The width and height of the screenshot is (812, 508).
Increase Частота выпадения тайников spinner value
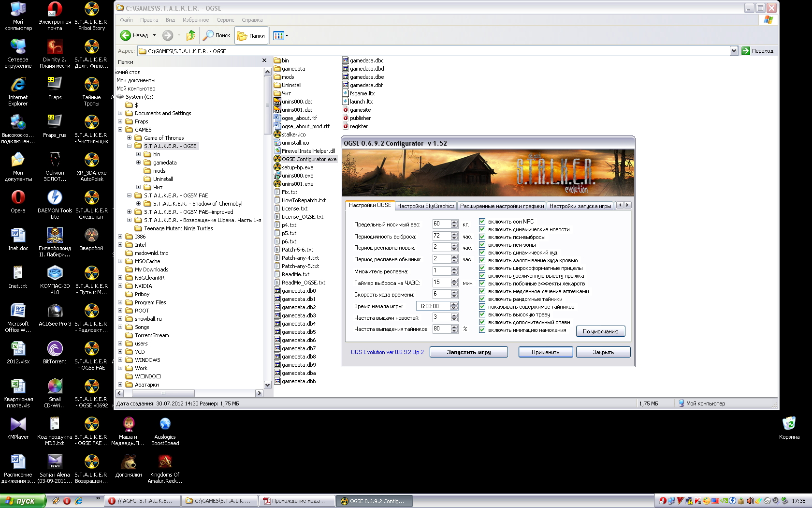pyautogui.click(x=454, y=327)
